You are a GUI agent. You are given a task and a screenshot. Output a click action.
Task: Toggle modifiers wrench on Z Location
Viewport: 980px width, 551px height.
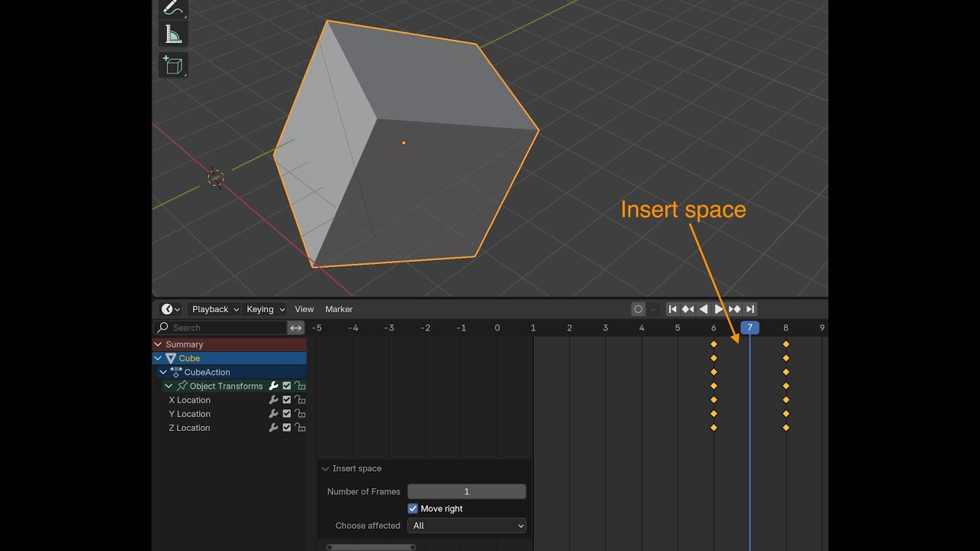pos(273,428)
